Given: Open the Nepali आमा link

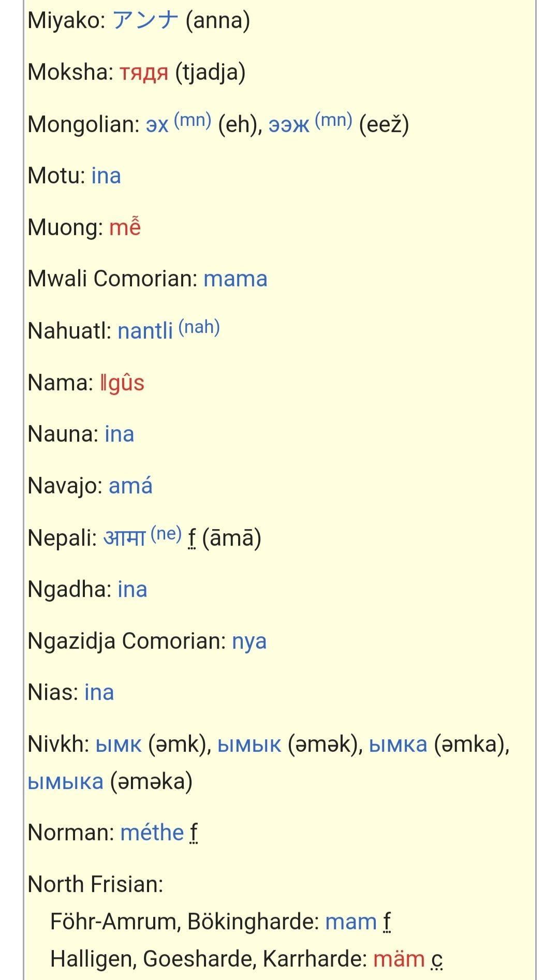Looking at the screenshot, I should 125,537.
